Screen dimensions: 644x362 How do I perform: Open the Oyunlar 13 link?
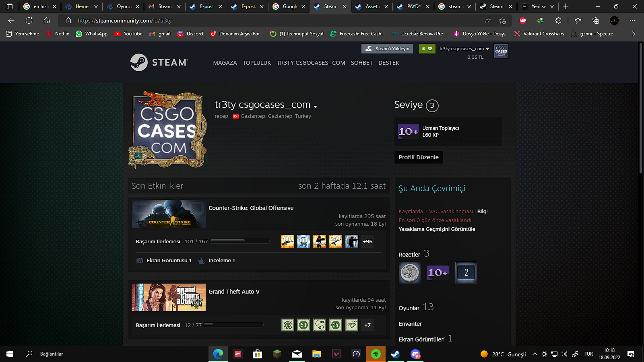pyautogui.click(x=416, y=307)
